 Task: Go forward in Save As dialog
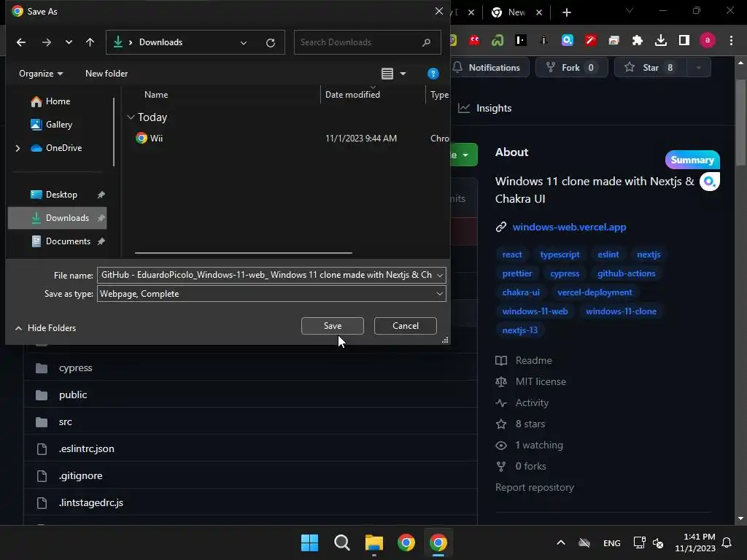pos(46,42)
